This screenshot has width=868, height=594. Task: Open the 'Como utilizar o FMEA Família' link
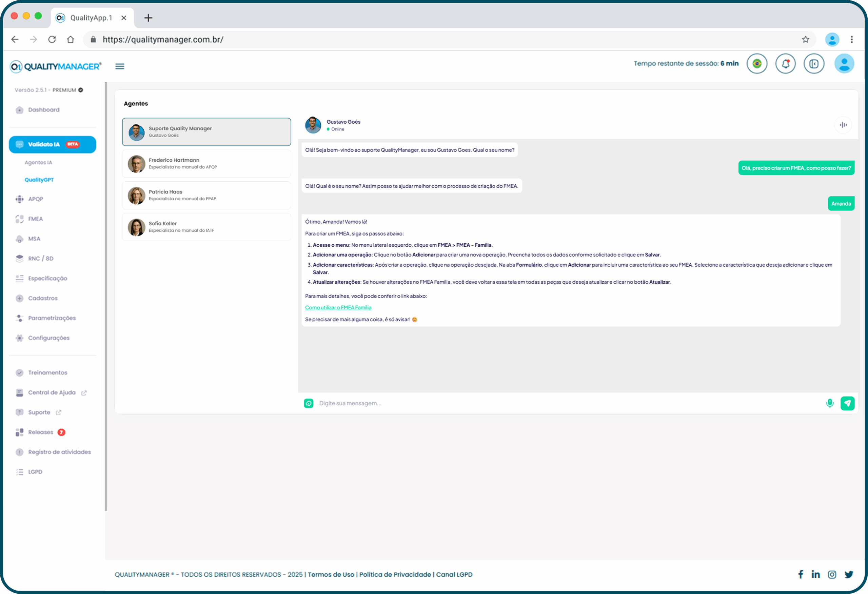coord(338,308)
